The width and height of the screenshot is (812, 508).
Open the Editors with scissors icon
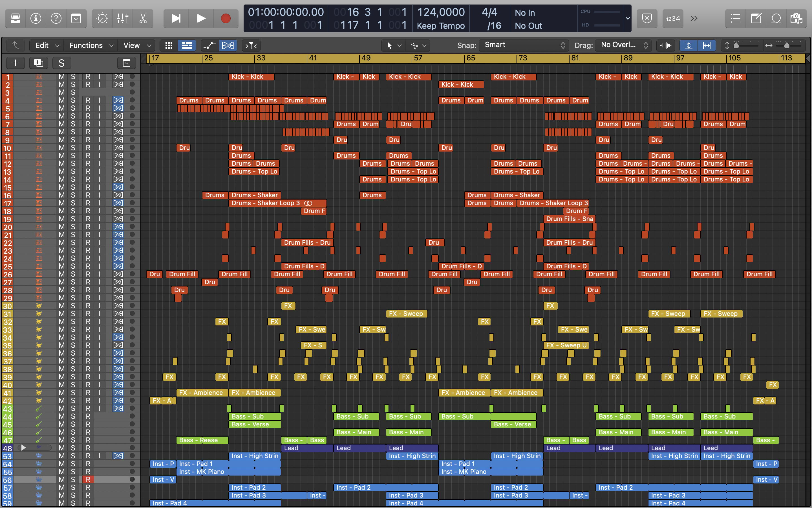(x=143, y=18)
